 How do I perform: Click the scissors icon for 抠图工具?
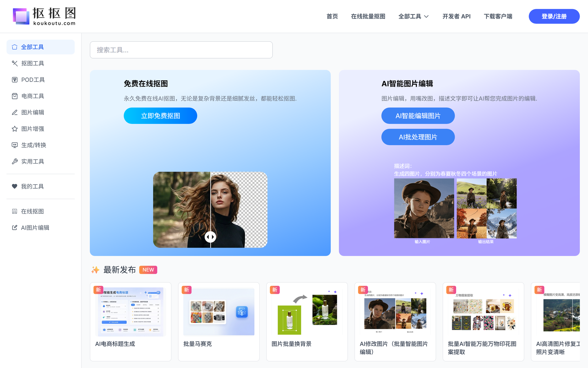[14, 63]
